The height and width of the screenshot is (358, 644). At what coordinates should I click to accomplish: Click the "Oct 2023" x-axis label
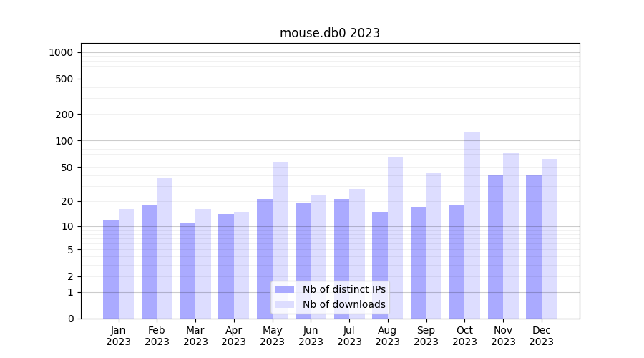[x=464, y=336]
